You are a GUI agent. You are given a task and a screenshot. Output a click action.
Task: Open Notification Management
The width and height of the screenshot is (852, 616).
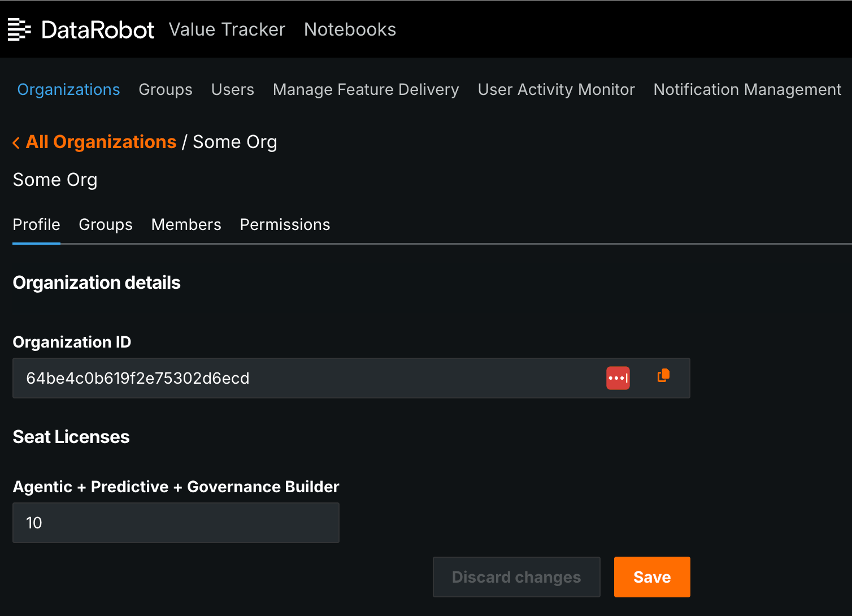click(x=747, y=89)
